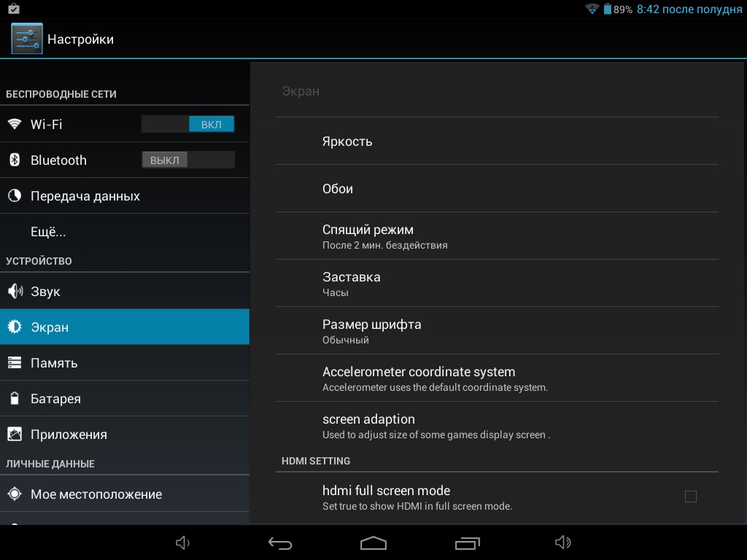Image resolution: width=747 pixels, height=560 pixels.
Task: Open the screen adaption setting
Action: 496,426
